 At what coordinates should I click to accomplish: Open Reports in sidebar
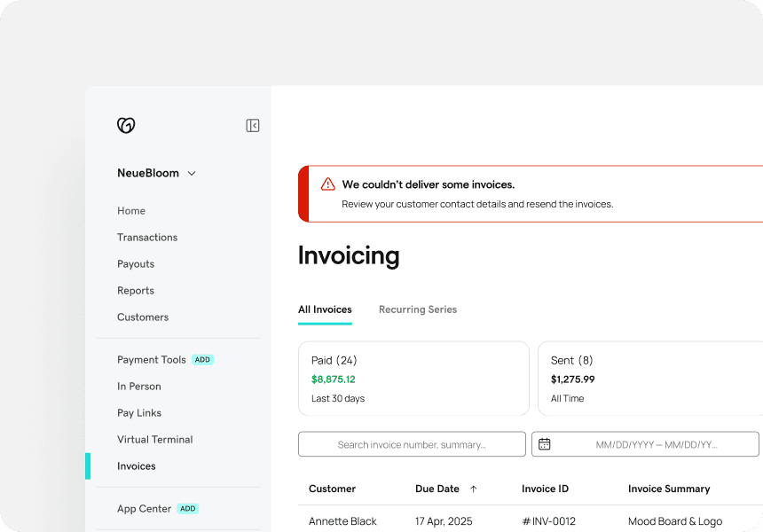click(135, 291)
